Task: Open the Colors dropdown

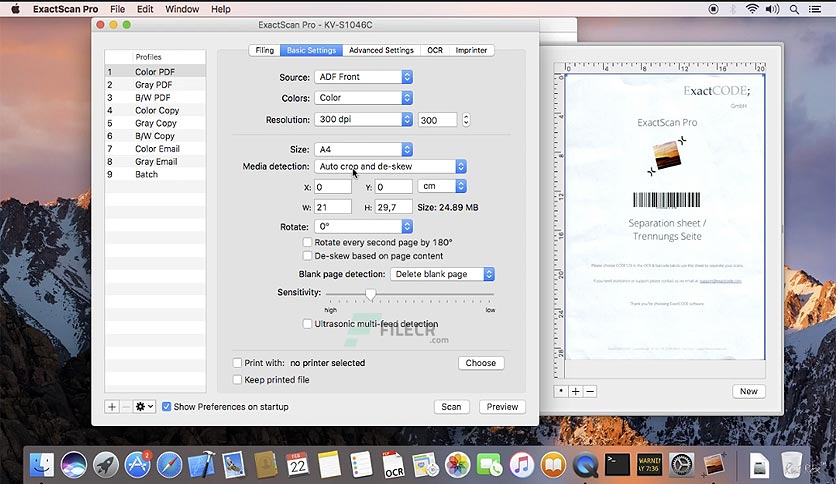Action: (363, 98)
